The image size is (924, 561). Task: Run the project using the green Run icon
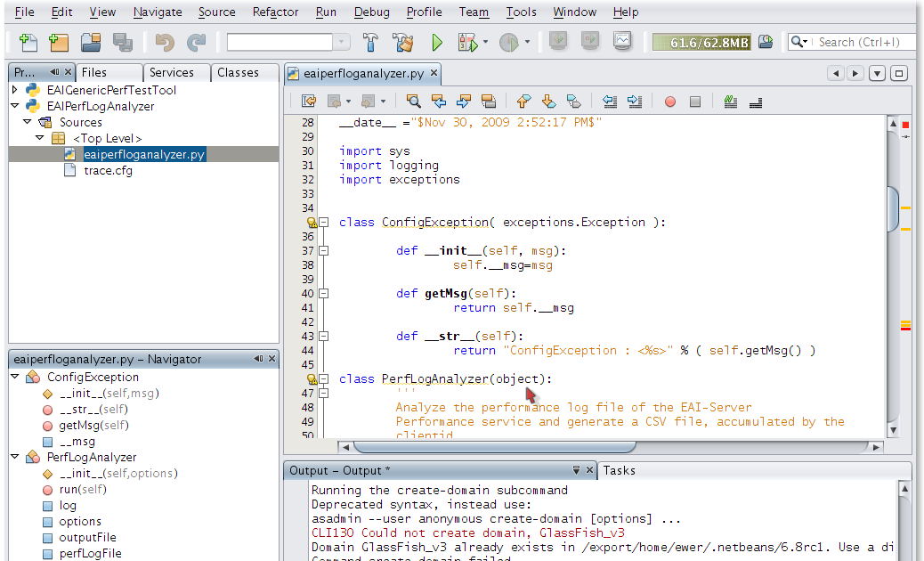coord(436,41)
